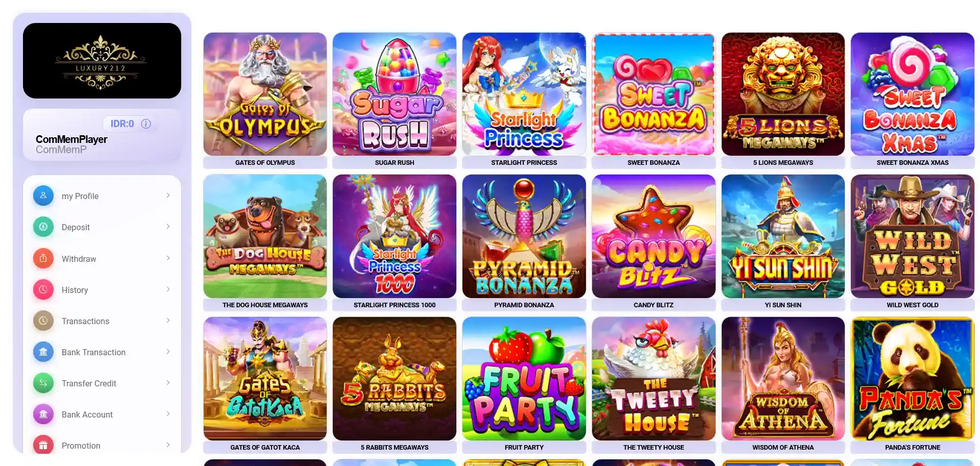Viewport: 980px width, 466px height.
Task: Click the orange Withdraw icon
Action: click(43, 258)
